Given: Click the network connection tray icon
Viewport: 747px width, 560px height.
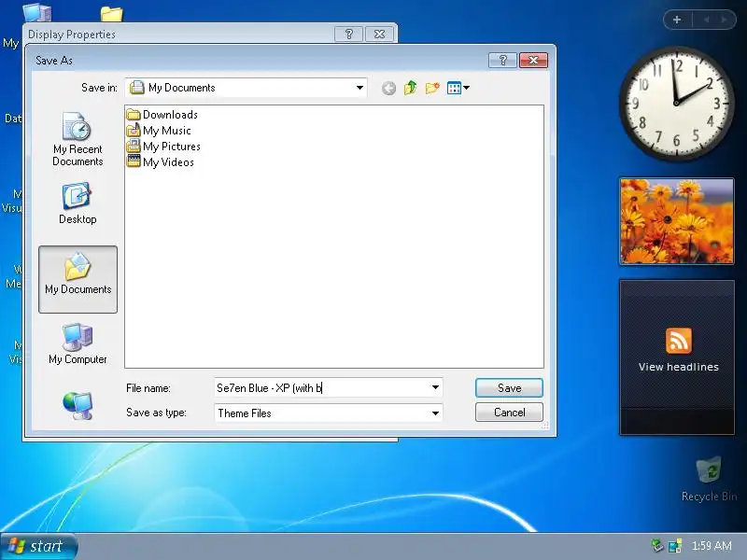Looking at the screenshot, I should pyautogui.click(x=674, y=546).
